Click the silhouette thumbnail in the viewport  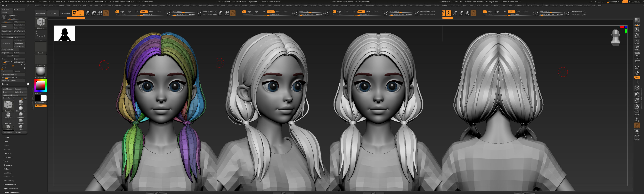(64, 33)
